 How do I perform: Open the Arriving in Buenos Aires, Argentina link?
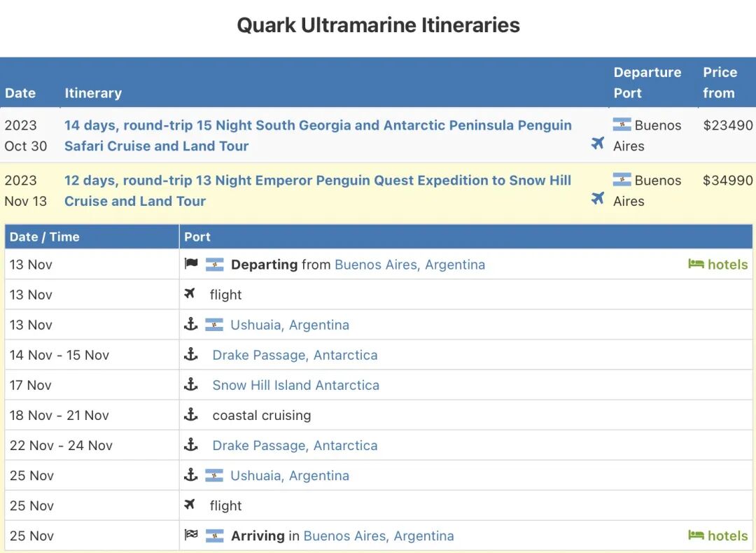tap(379, 536)
